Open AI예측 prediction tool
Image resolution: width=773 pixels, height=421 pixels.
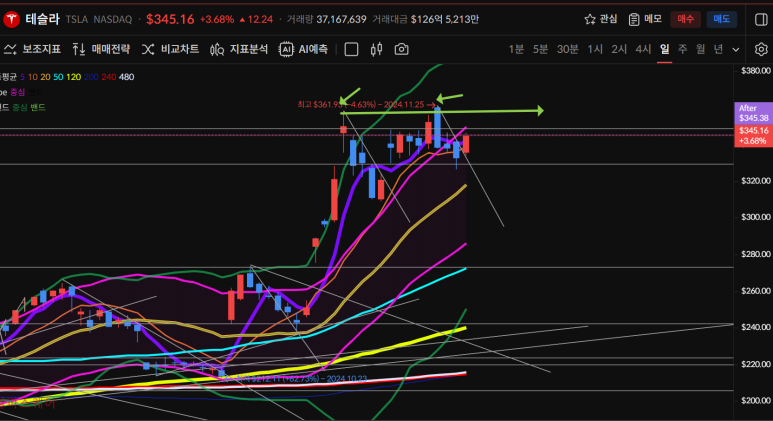tap(304, 49)
